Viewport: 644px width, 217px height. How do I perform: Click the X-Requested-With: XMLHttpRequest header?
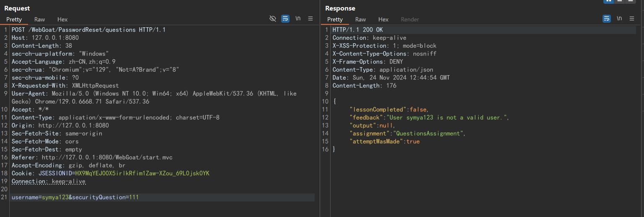click(65, 86)
